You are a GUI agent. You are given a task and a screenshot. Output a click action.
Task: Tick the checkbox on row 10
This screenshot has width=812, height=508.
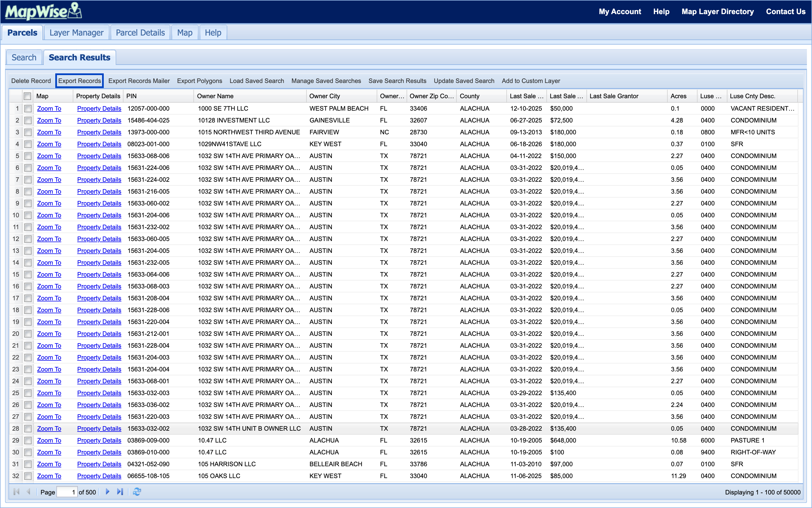coord(28,215)
